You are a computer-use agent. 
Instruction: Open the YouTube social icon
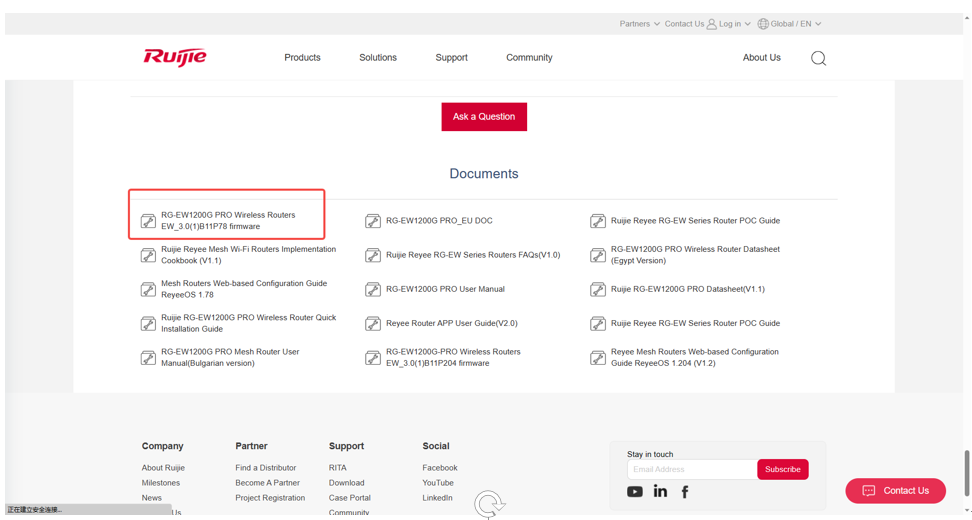pyautogui.click(x=635, y=491)
